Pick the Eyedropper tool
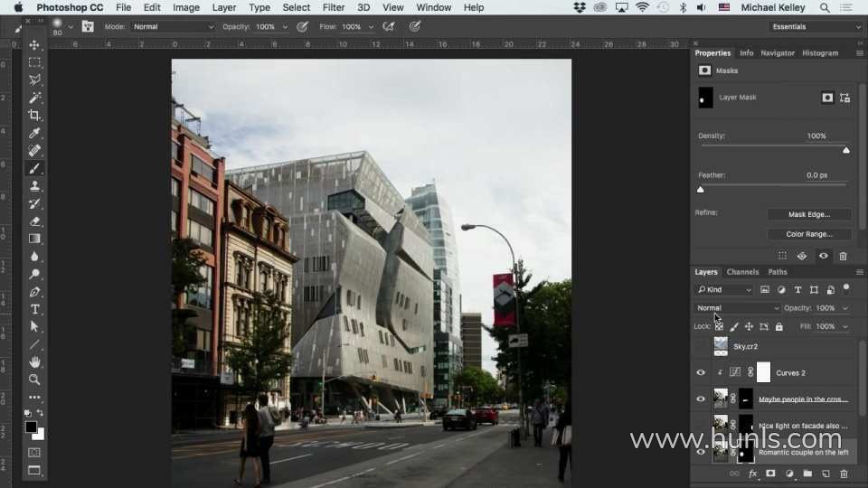 click(x=34, y=133)
